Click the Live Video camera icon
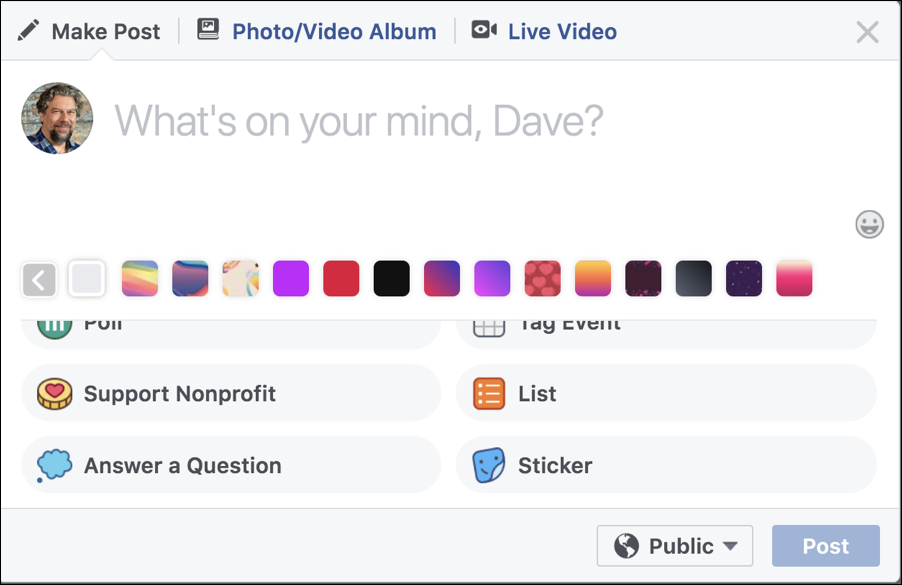 [x=484, y=30]
